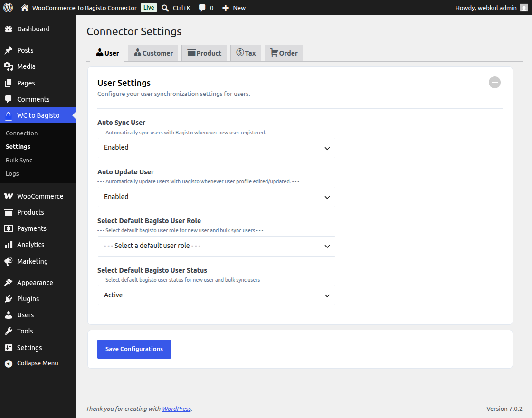Image resolution: width=532 pixels, height=418 pixels.
Task: Open the default Bagisto user role dropdown
Action: pyautogui.click(x=217, y=247)
